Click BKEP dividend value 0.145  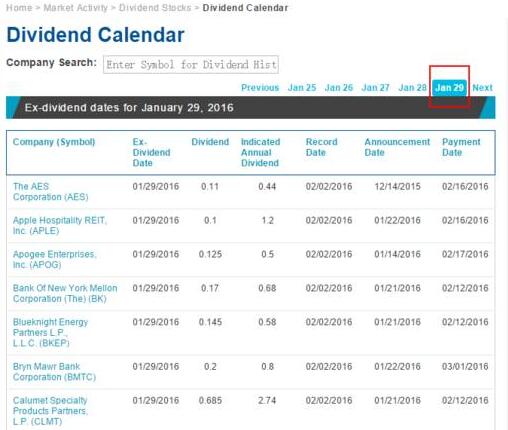point(210,322)
